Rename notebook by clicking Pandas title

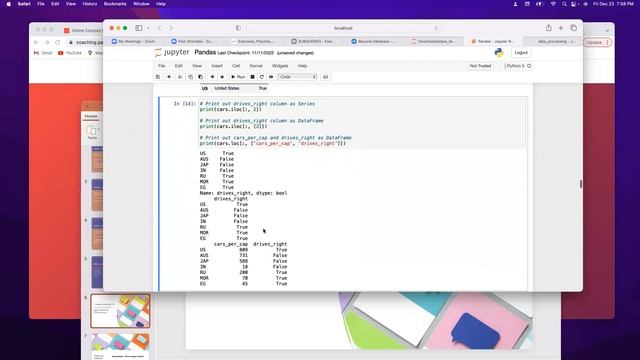[x=205, y=52]
